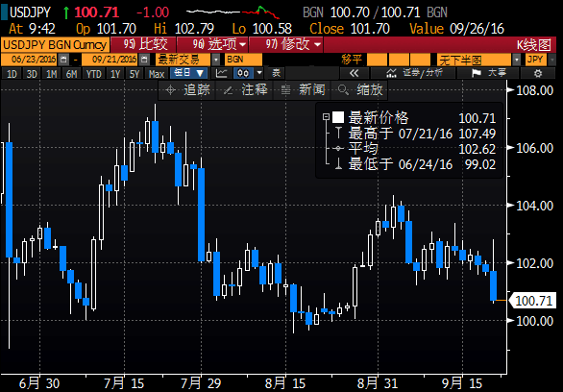Switch to line chart icon
This screenshot has width=563, height=392.
click(222, 74)
